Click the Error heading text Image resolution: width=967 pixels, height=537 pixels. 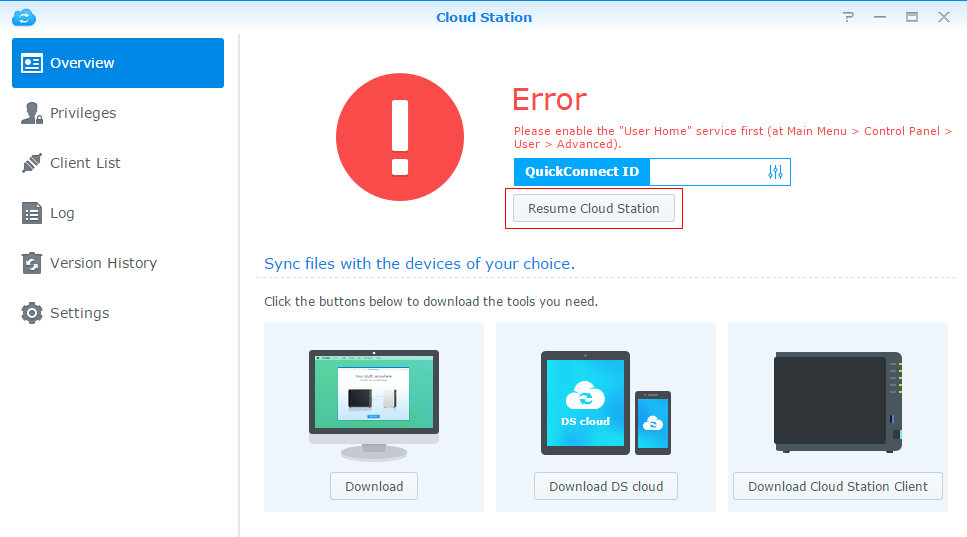tap(549, 99)
